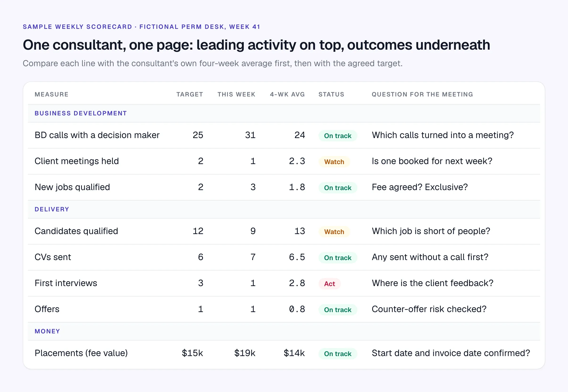568x392 pixels.
Task: Select 'Any sent without a call first?' text
Action: [430, 257]
